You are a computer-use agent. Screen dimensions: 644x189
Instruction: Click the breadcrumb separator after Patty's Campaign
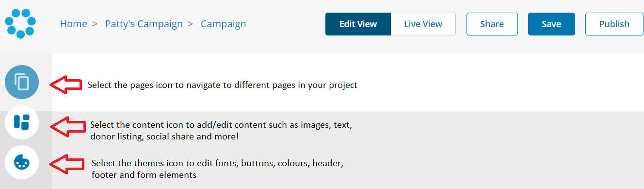[x=191, y=24]
